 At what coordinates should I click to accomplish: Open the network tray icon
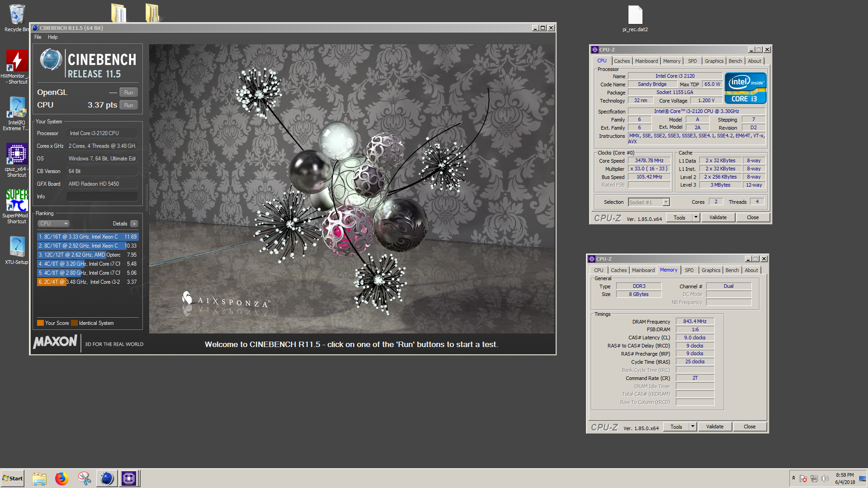[x=814, y=479]
